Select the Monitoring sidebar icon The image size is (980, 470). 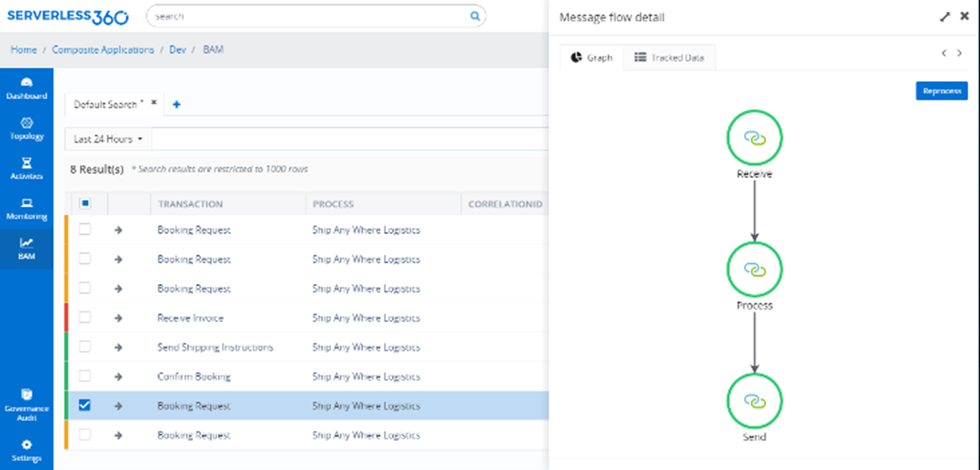tap(27, 208)
